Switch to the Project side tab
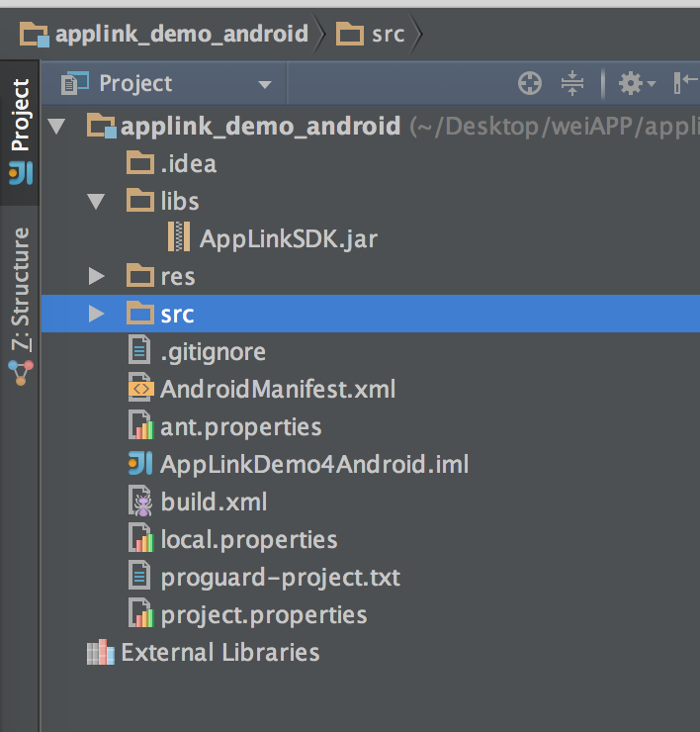This screenshot has height=732, width=700. pyautogui.click(x=20, y=129)
